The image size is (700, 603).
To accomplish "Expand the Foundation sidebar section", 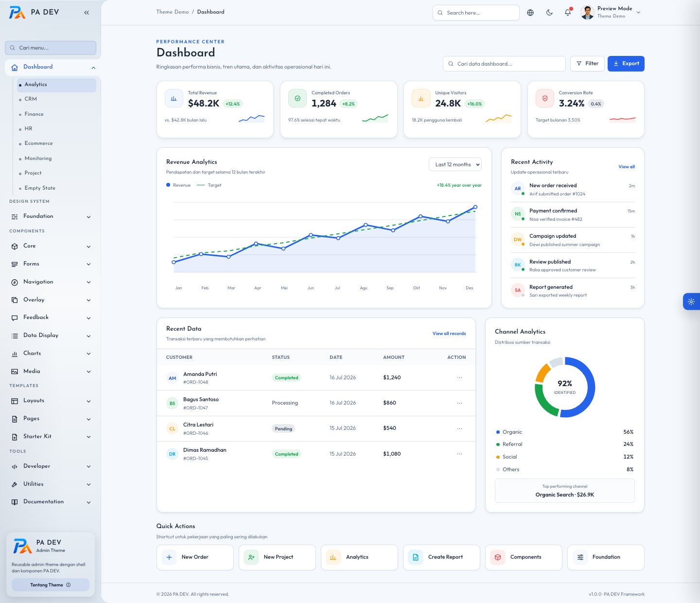I will pos(51,216).
